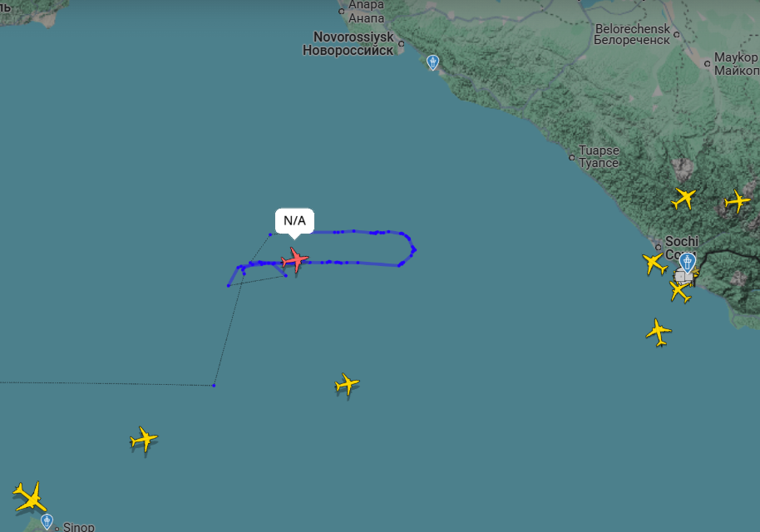Select yellow plane in open sea northeast of Sinop
The image size is (760, 532).
[x=144, y=440]
